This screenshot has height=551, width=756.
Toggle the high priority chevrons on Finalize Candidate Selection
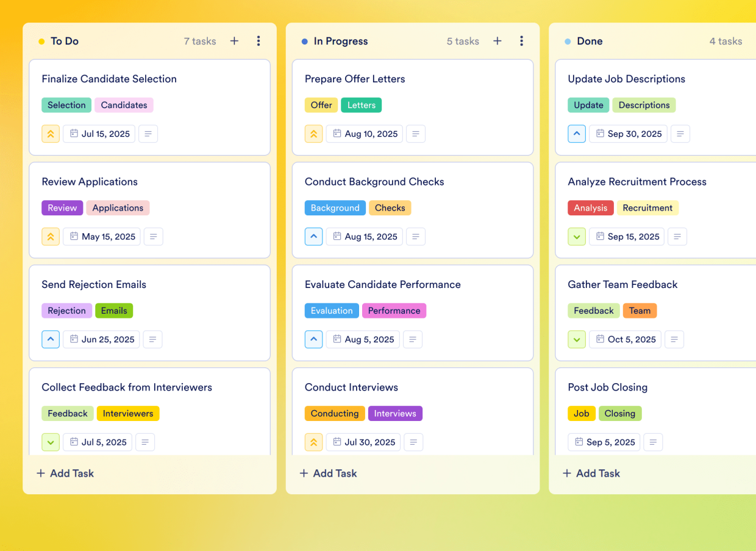pyautogui.click(x=51, y=133)
